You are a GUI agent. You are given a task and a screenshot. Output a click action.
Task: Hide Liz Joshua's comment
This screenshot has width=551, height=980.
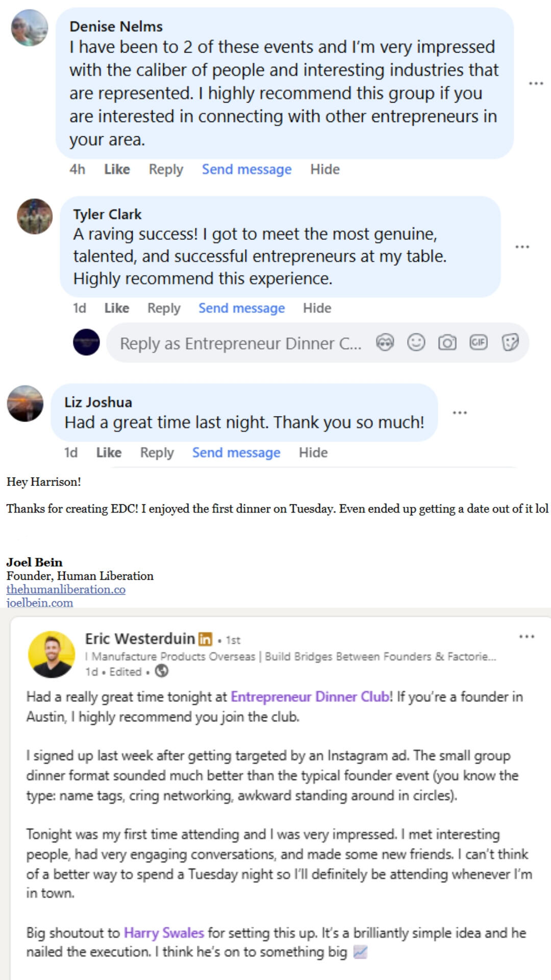pos(313,453)
